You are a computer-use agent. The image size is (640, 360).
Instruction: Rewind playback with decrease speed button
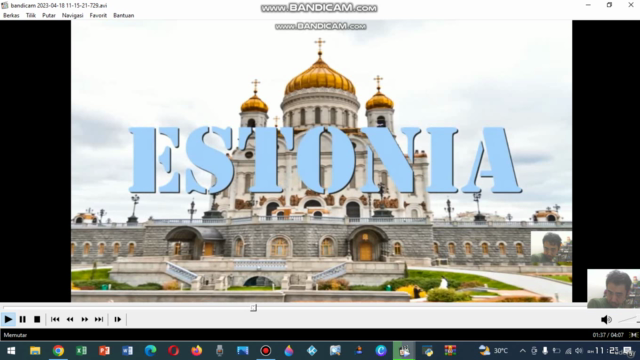70,319
